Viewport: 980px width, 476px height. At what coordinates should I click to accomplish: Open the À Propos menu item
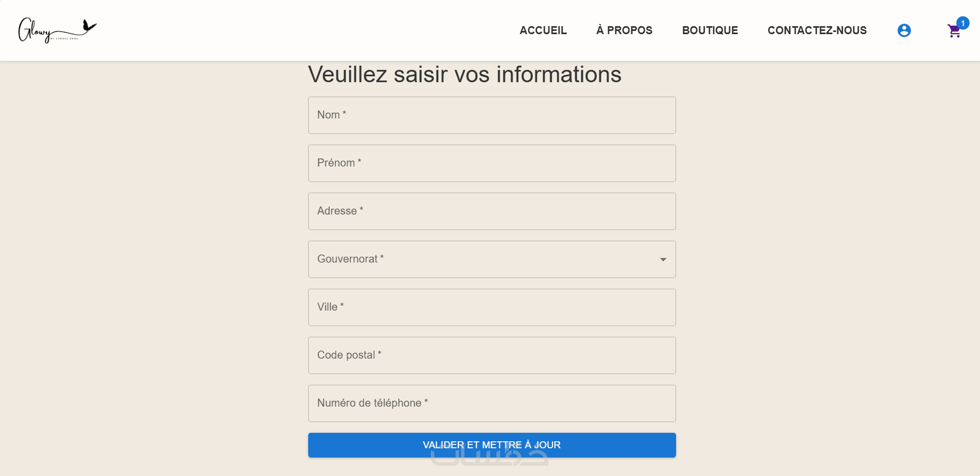[624, 30]
